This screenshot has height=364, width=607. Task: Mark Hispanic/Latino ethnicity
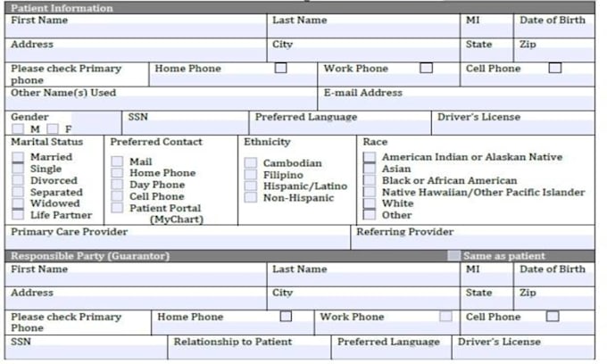[x=251, y=186]
